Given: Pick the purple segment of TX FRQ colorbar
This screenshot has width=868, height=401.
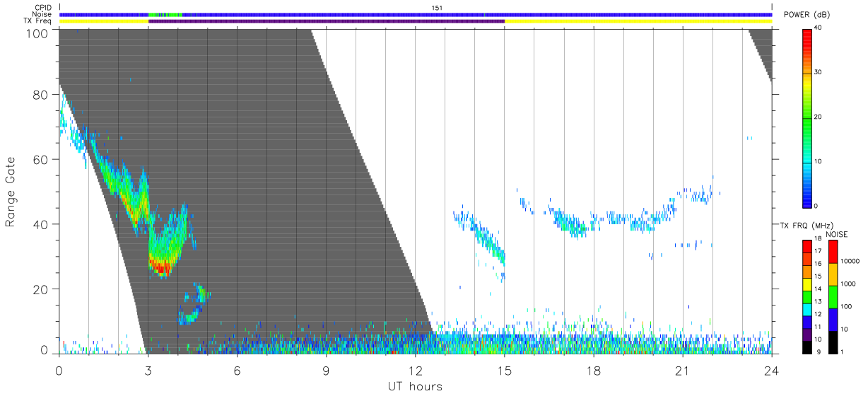Looking at the screenshot, I should (807, 334).
